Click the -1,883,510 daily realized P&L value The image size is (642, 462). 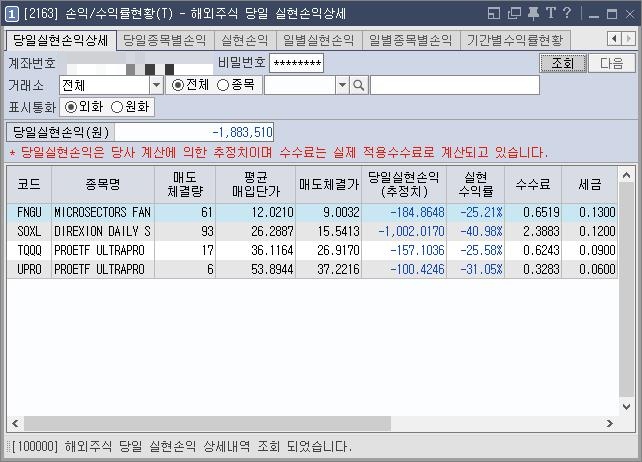[194, 132]
